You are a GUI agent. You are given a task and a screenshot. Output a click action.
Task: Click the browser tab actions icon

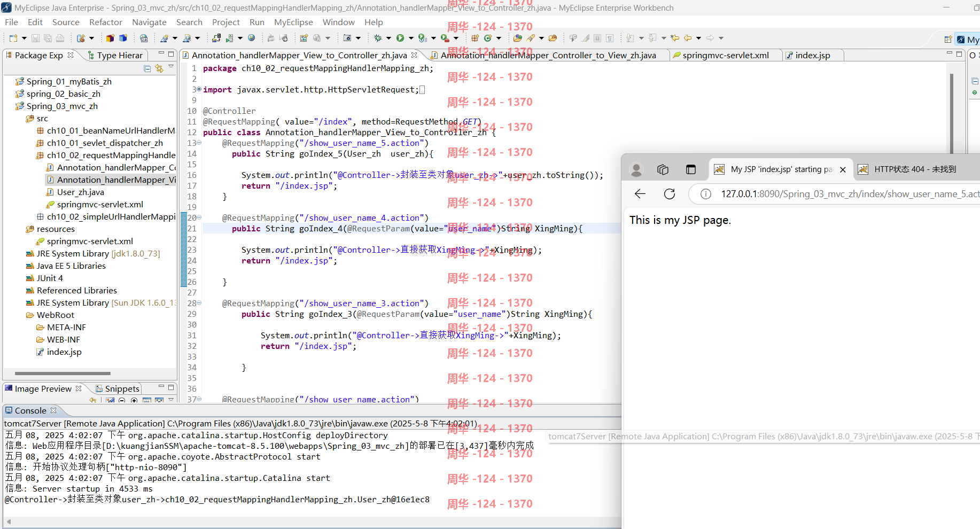[x=691, y=169]
